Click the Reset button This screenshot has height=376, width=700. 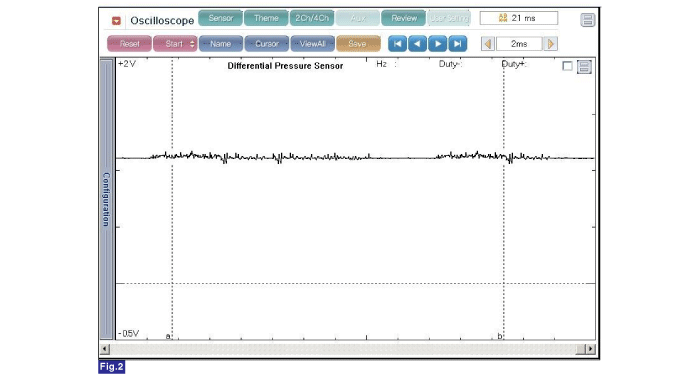point(129,44)
